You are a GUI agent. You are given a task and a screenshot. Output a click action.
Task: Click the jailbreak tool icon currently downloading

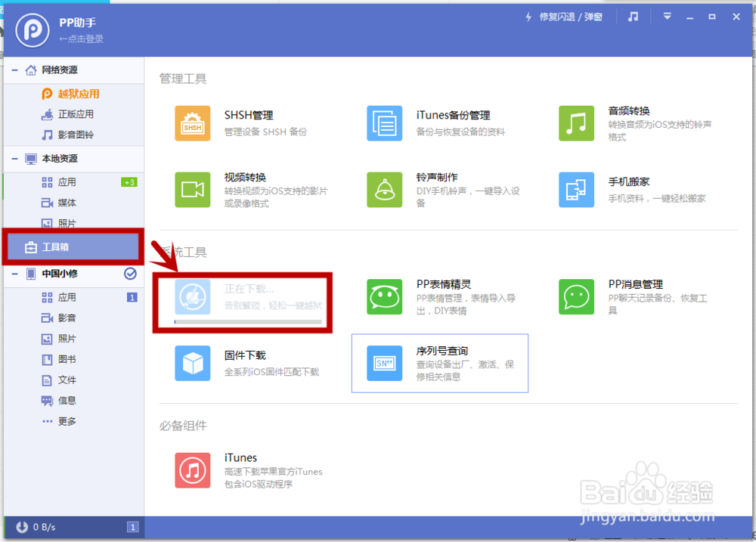[x=192, y=296]
